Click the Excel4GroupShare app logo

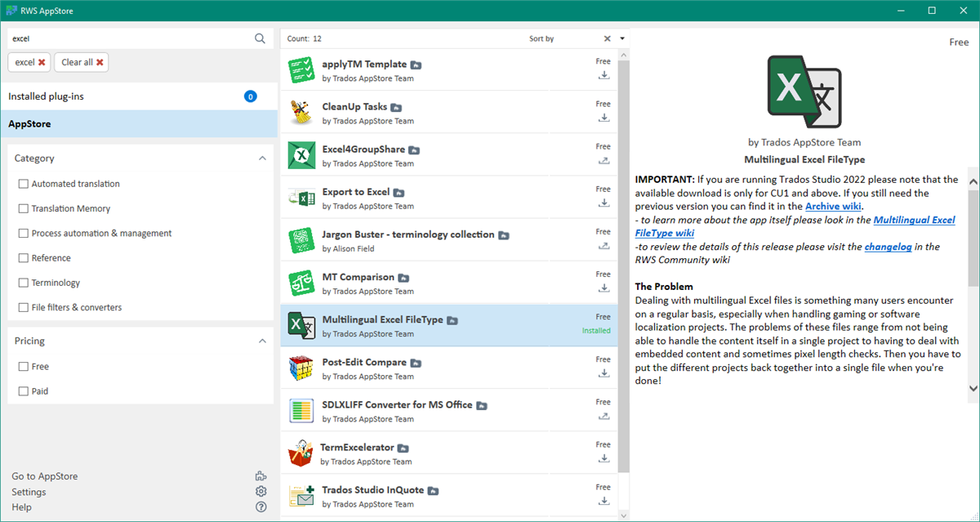pos(302,155)
